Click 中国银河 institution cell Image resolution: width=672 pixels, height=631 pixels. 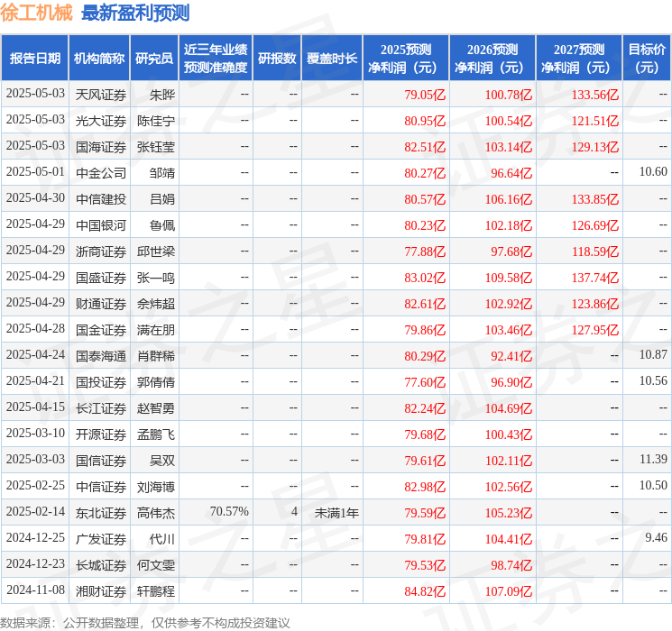pyautogui.click(x=101, y=225)
